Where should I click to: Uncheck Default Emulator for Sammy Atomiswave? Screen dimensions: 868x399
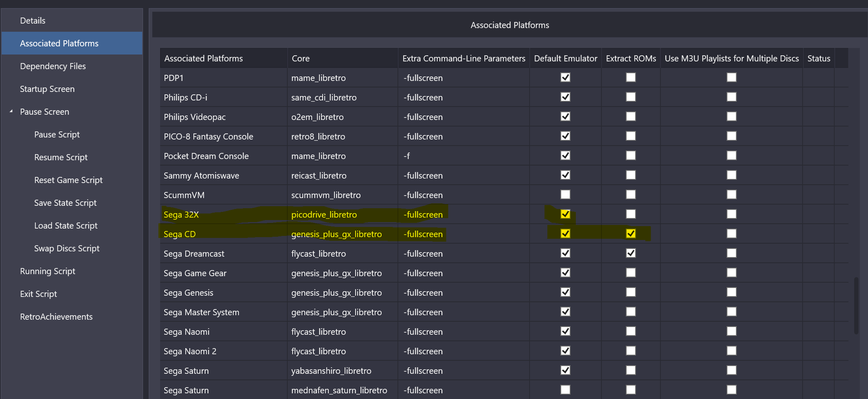point(565,175)
